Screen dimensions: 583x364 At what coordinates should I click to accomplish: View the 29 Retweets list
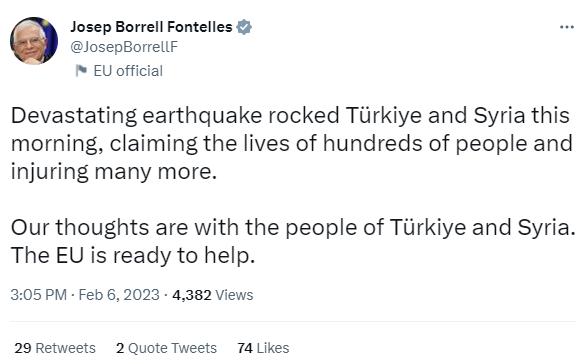(55, 348)
